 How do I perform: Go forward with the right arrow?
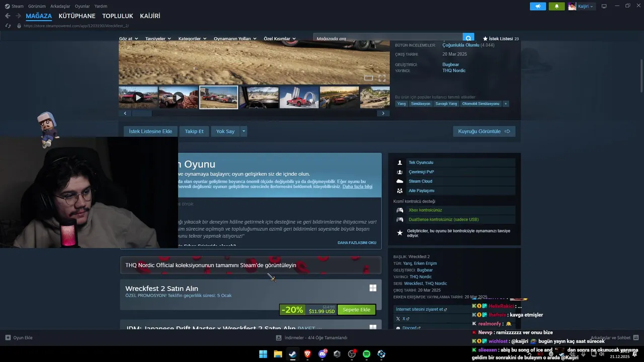click(x=18, y=16)
